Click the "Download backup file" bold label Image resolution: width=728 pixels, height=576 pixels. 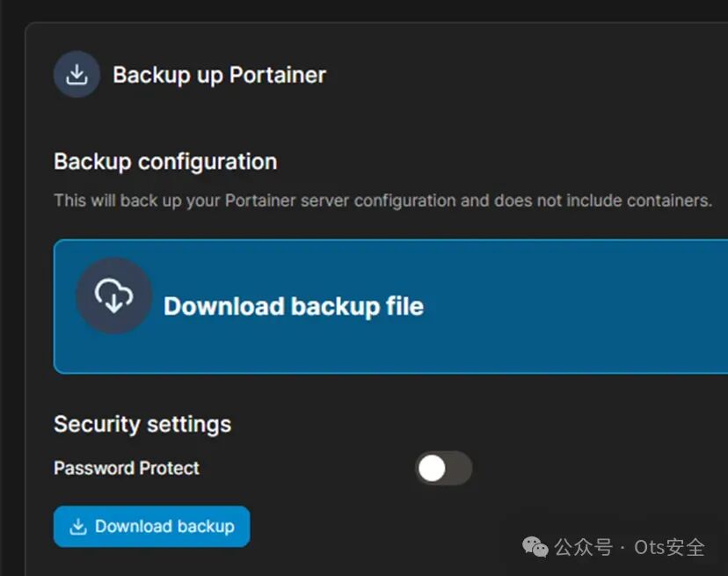(x=294, y=306)
